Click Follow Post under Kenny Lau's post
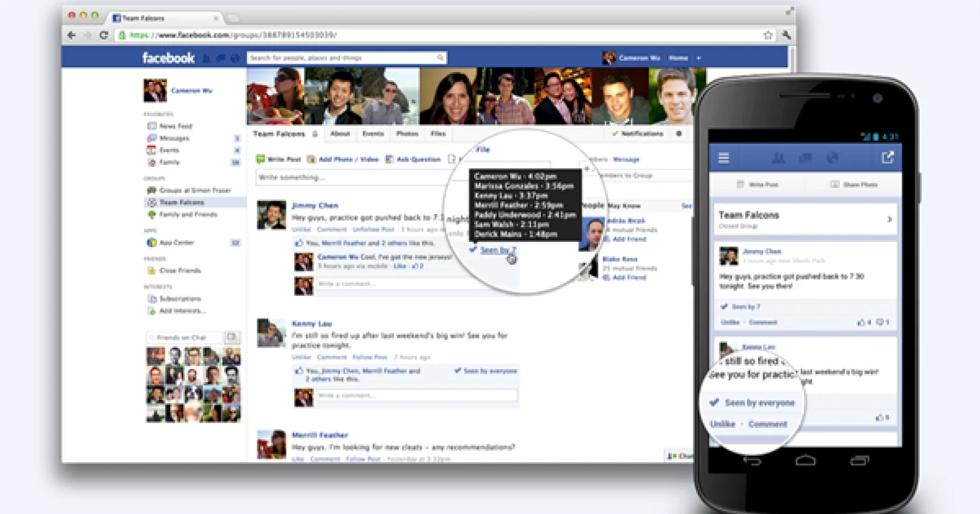This screenshot has height=514, width=980. [370, 357]
